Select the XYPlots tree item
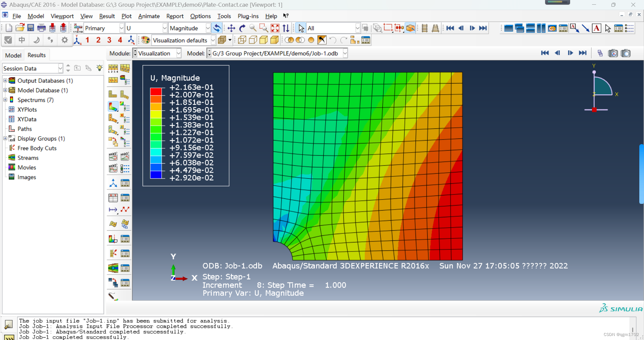 [x=27, y=110]
